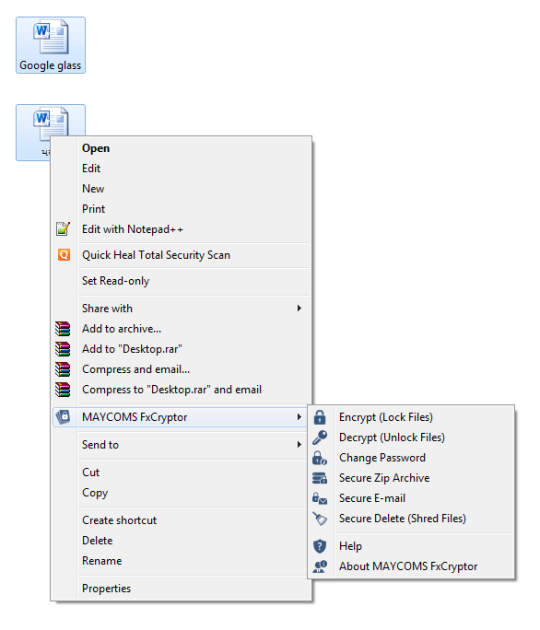540x630 pixels.
Task: Select Secure E-mail
Action: click(x=411, y=498)
